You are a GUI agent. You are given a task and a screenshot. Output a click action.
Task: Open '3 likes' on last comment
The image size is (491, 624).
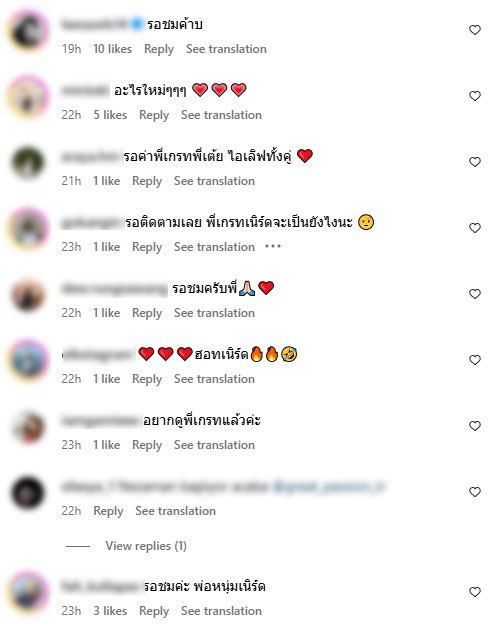pyautogui.click(x=110, y=611)
